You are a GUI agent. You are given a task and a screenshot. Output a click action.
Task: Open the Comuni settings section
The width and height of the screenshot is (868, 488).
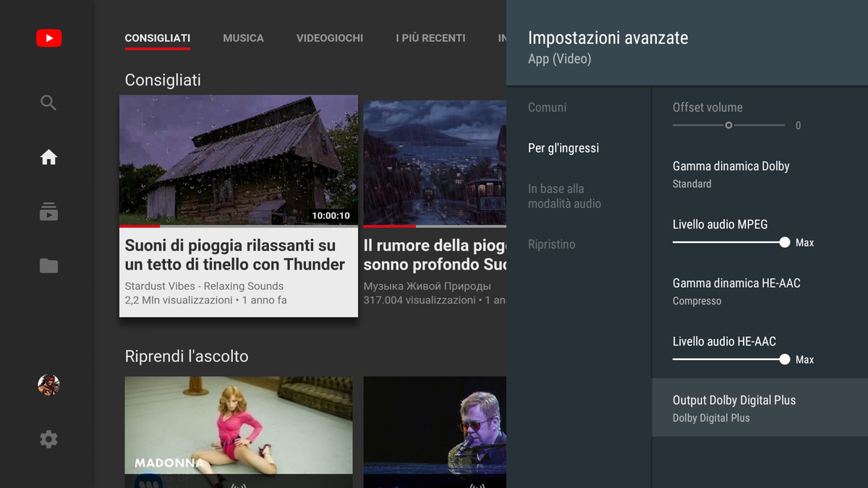pyautogui.click(x=547, y=107)
